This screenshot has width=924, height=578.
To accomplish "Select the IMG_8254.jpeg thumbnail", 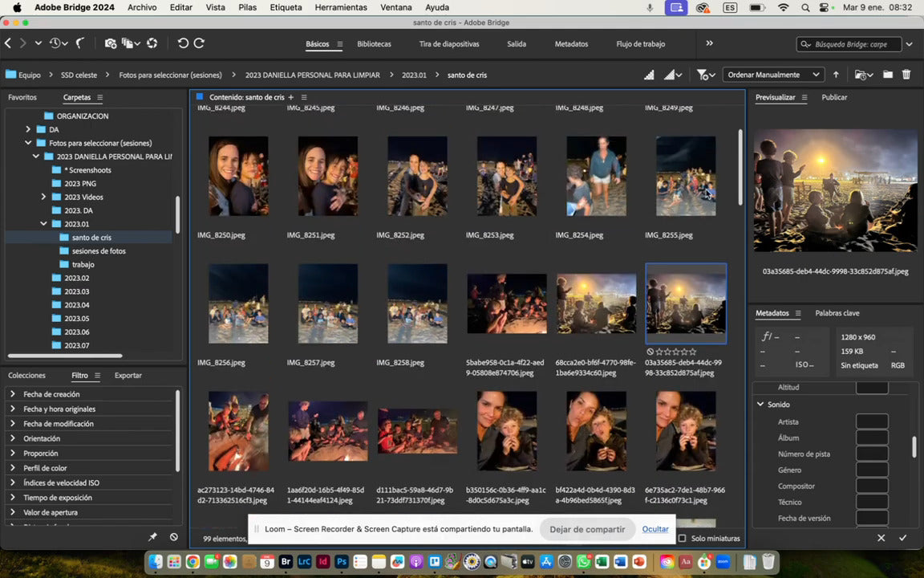I will (596, 176).
